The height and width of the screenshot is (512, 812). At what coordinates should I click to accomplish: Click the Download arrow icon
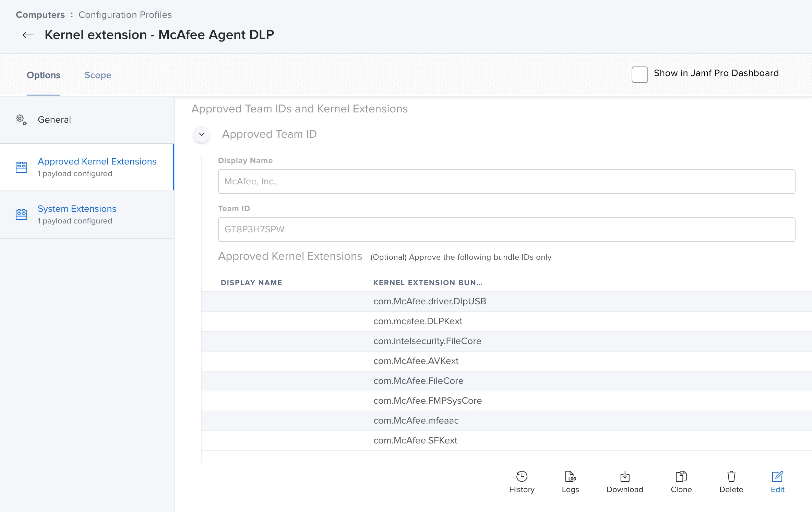click(x=625, y=476)
